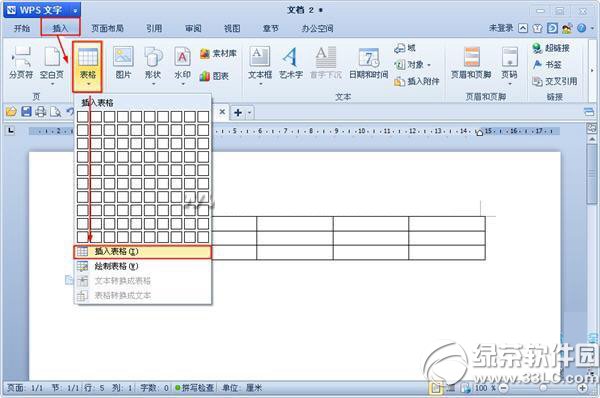Click the Unit: cm (单位: 厘米) status item
600x398 pixels.
pyautogui.click(x=242, y=388)
